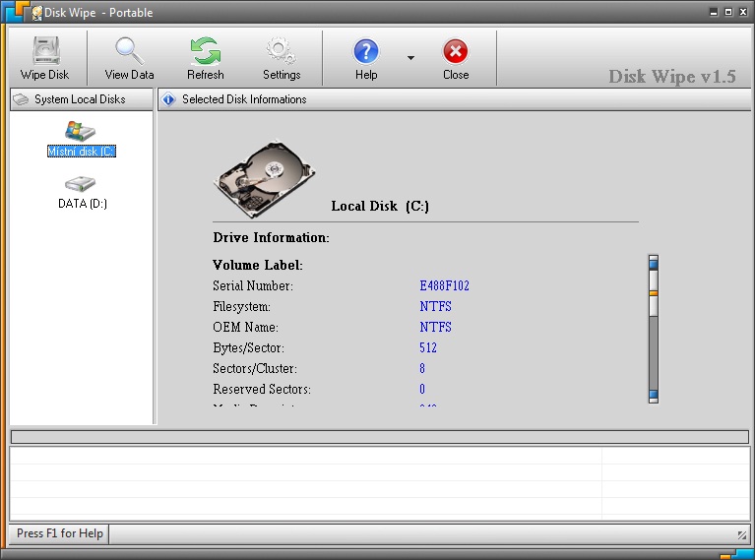Click the empty wipe progress bar
The image size is (755, 560).
point(380,437)
